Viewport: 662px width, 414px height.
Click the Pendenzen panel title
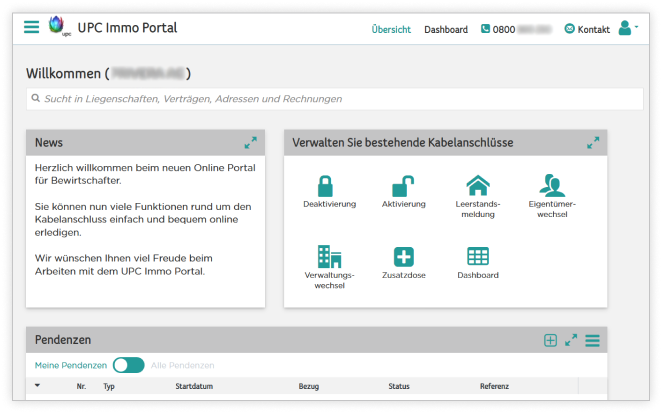point(62,340)
